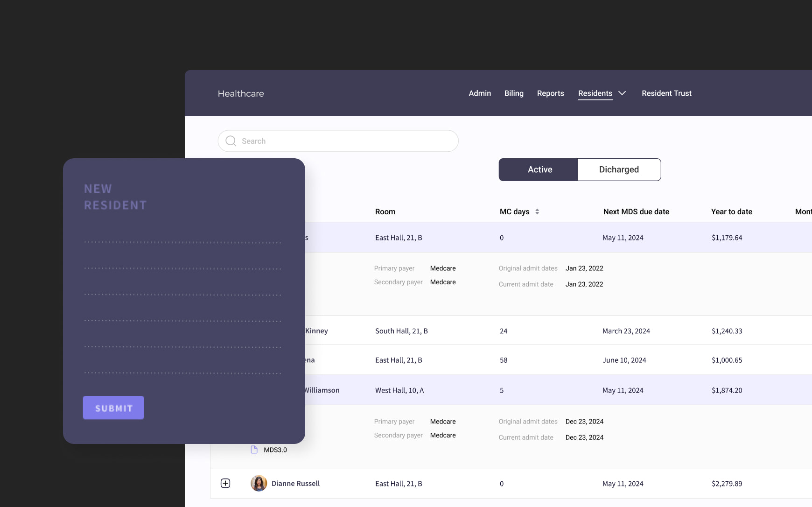
Task: Click Dianne Russell's avatar photo
Action: [259, 483]
